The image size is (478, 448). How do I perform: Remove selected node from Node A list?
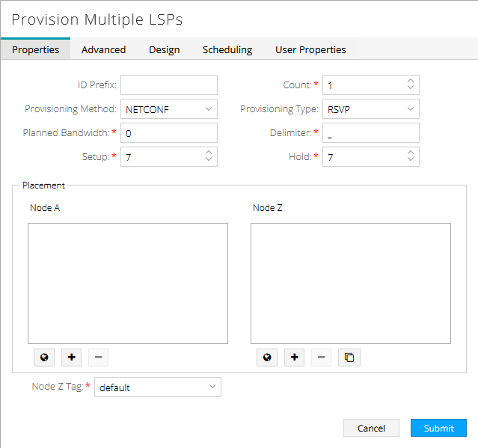(98, 358)
